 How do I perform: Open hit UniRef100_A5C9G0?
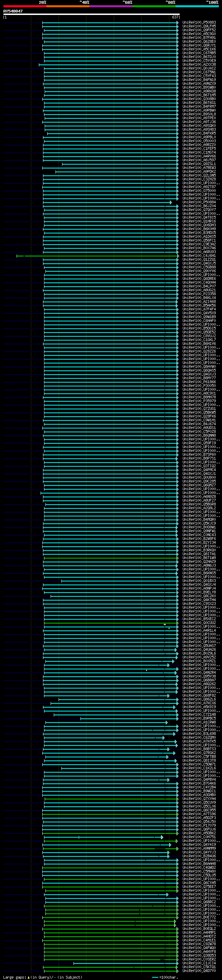click(199, 34)
